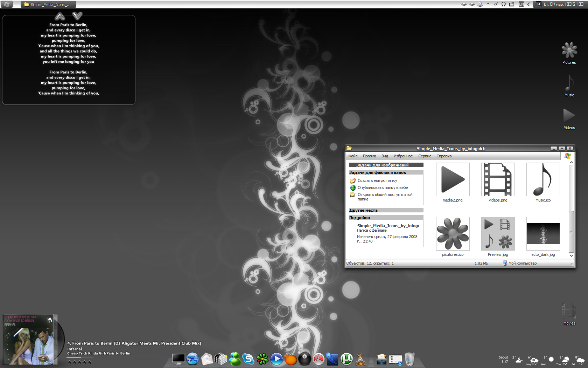Expand the Другие места panel
588x368 pixels.
[x=386, y=210]
